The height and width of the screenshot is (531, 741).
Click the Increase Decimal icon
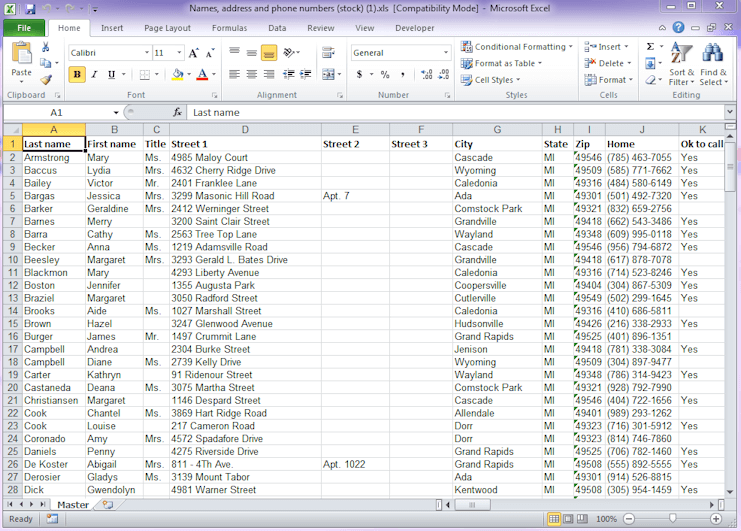tap(427, 75)
